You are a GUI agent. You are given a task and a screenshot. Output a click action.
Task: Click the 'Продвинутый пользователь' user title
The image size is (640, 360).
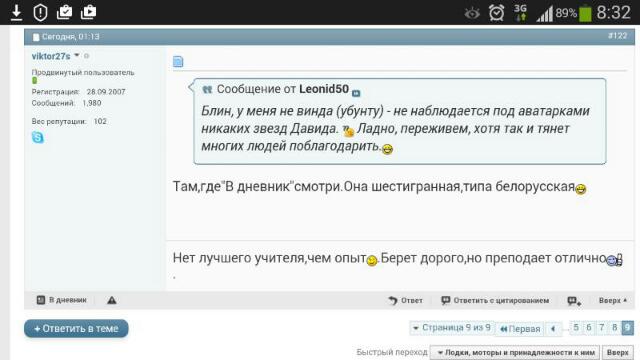tap(83, 72)
